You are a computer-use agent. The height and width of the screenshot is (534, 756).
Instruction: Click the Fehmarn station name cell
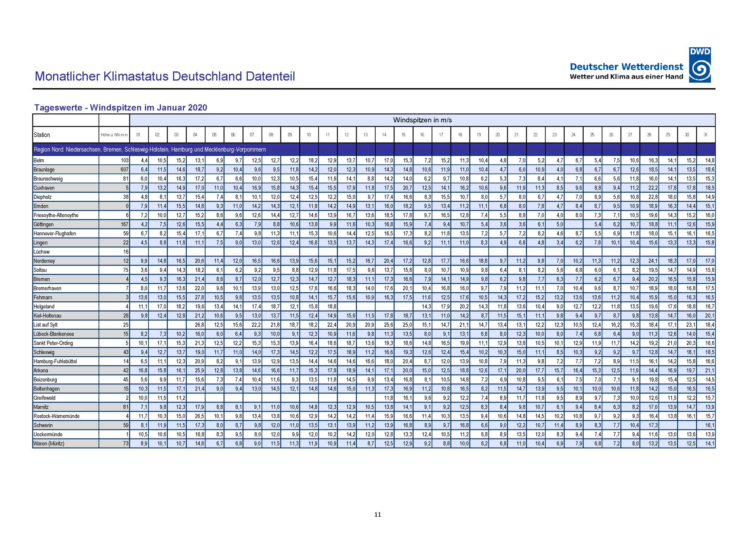click(x=66, y=298)
